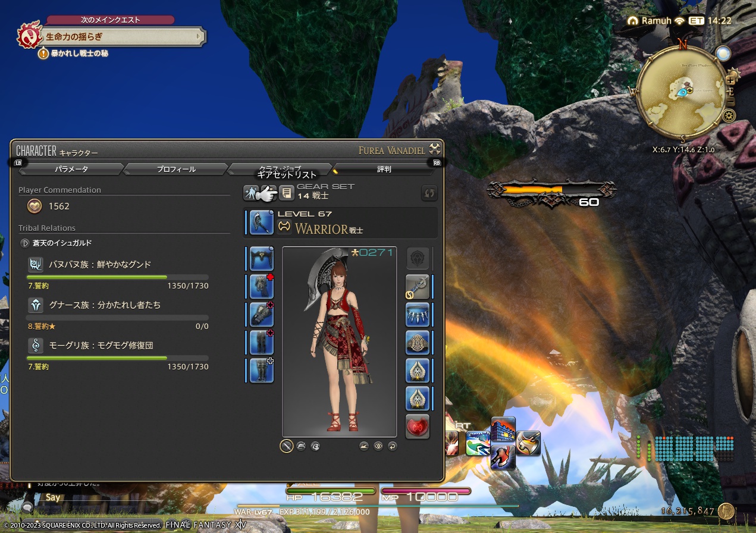Viewport: 756px width, 533px height.
Task: Click the green chocobo skill icon on the hotbar
Action: pyautogui.click(x=479, y=443)
